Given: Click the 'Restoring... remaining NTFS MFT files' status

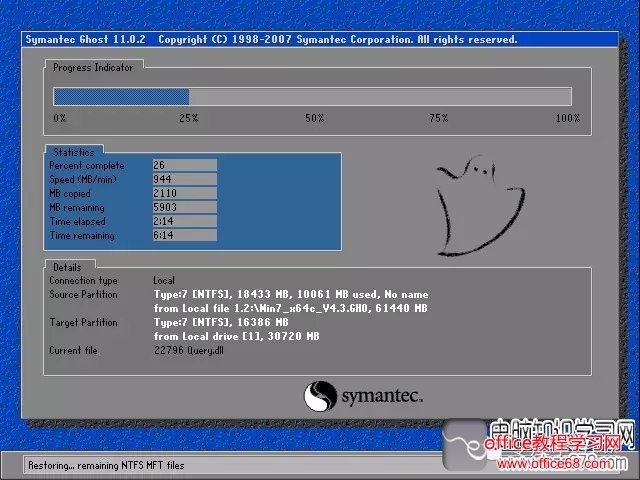Looking at the screenshot, I should pos(106,465).
